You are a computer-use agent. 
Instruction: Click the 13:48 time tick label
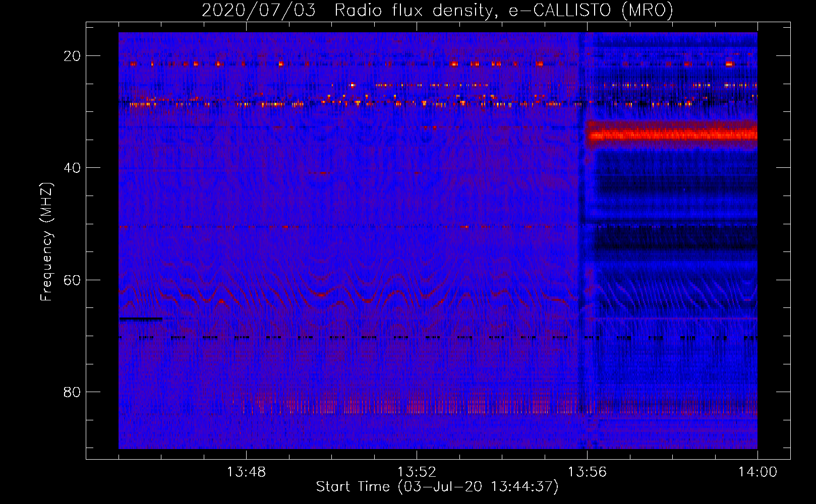click(246, 472)
